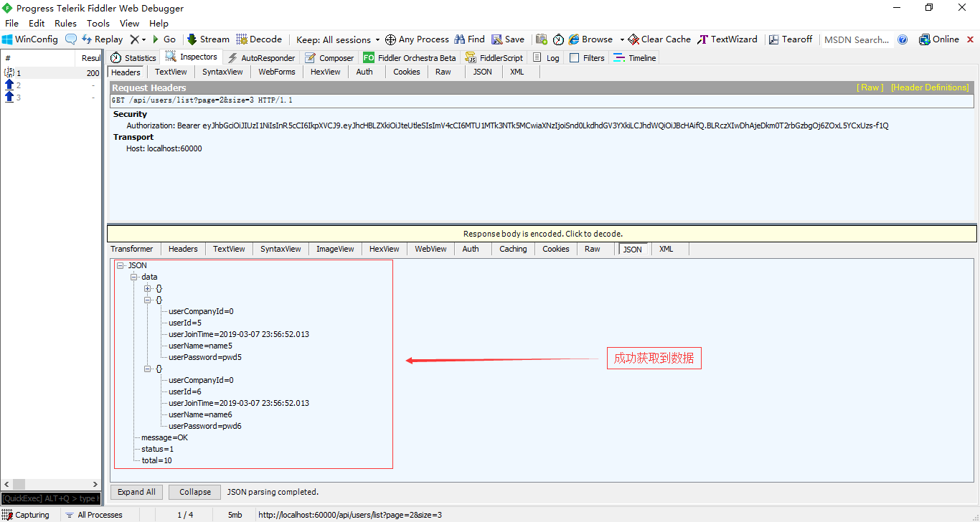Select session 1 with result 200
Screen dimensions: 980x522
51,73
